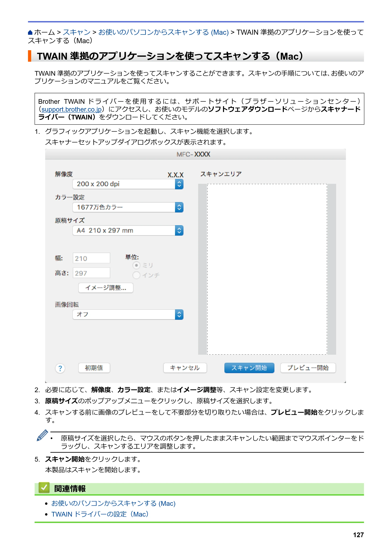Viewport: 392px width, 555px height.
Task: Select the ミリ unit radio button
Action: point(136,265)
